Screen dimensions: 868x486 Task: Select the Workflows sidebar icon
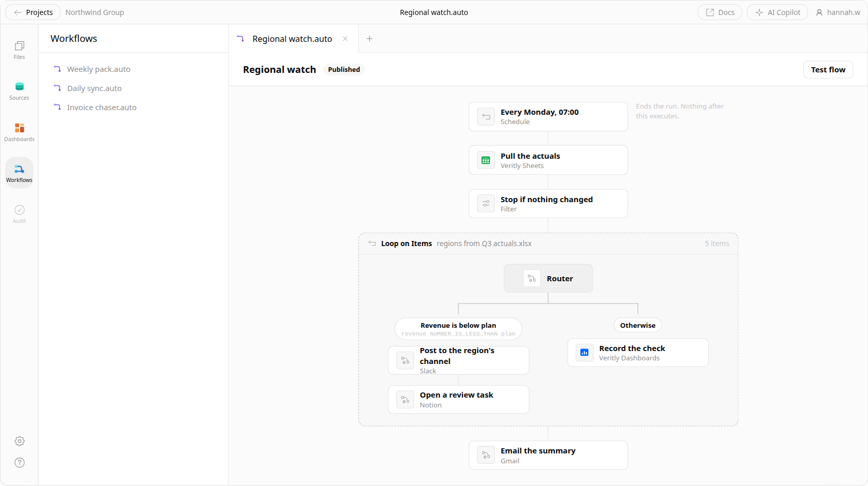click(x=19, y=173)
